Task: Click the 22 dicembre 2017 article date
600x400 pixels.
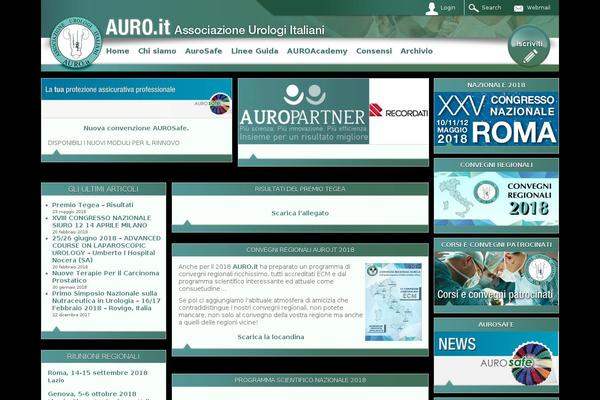Action: pos(71,315)
